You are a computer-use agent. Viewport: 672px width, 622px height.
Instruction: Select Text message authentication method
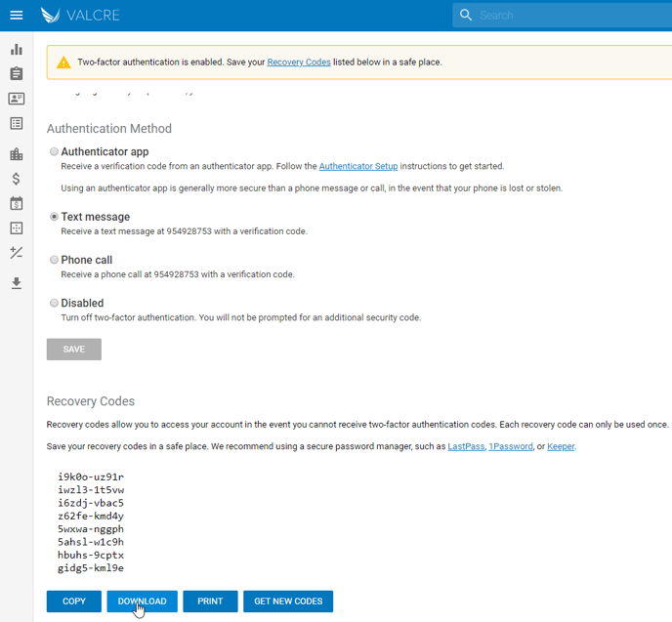55,217
